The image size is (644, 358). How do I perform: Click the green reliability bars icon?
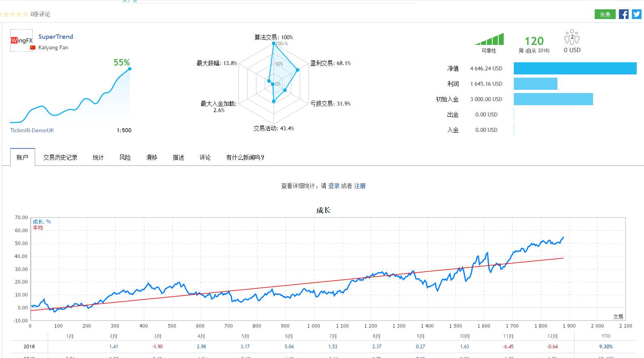[x=489, y=39]
